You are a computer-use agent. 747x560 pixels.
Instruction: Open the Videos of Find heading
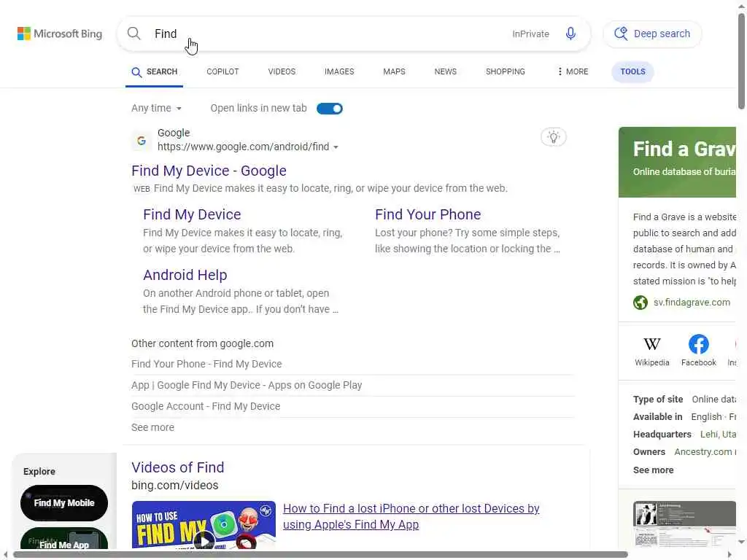[178, 467]
